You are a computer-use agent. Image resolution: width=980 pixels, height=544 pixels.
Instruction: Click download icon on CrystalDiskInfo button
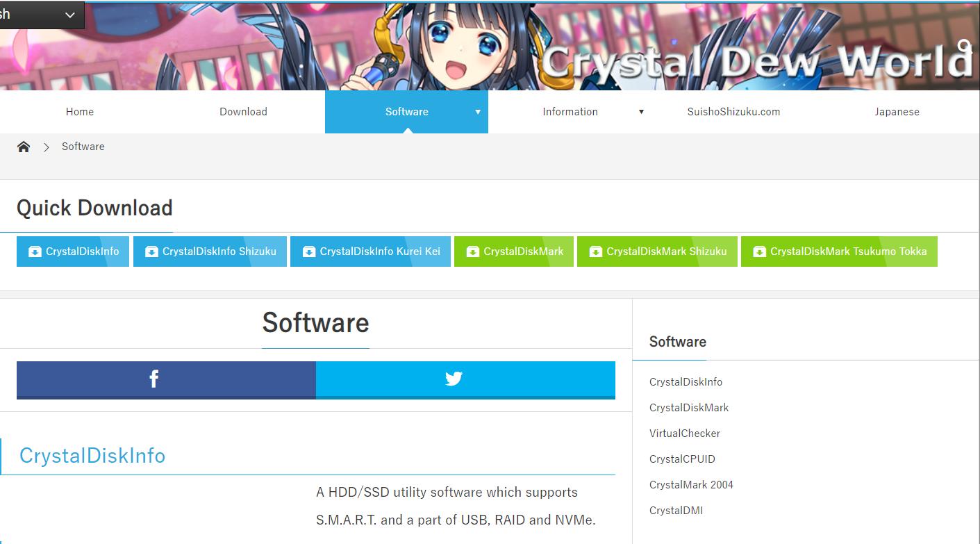coord(35,252)
